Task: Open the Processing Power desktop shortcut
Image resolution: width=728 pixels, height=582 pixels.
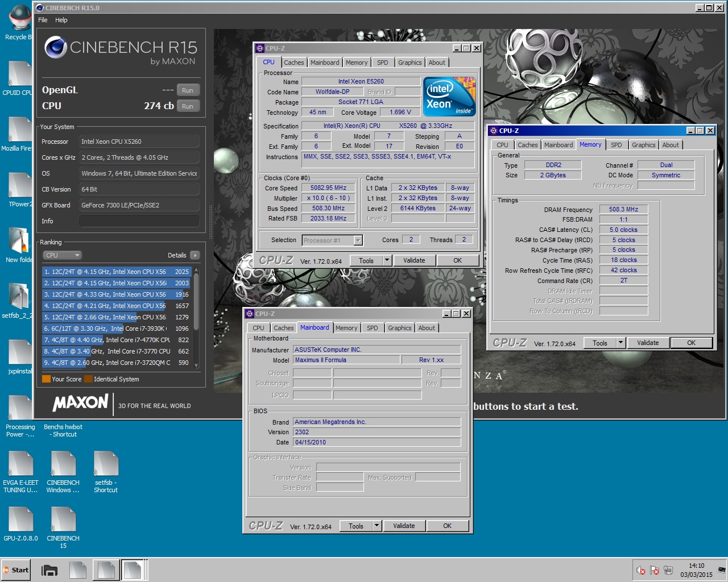Action: (20, 417)
